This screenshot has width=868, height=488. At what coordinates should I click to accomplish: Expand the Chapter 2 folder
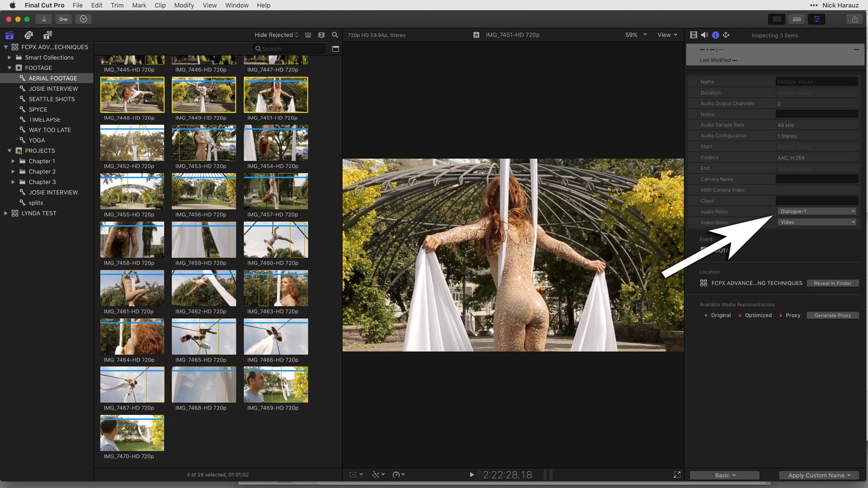tap(13, 171)
